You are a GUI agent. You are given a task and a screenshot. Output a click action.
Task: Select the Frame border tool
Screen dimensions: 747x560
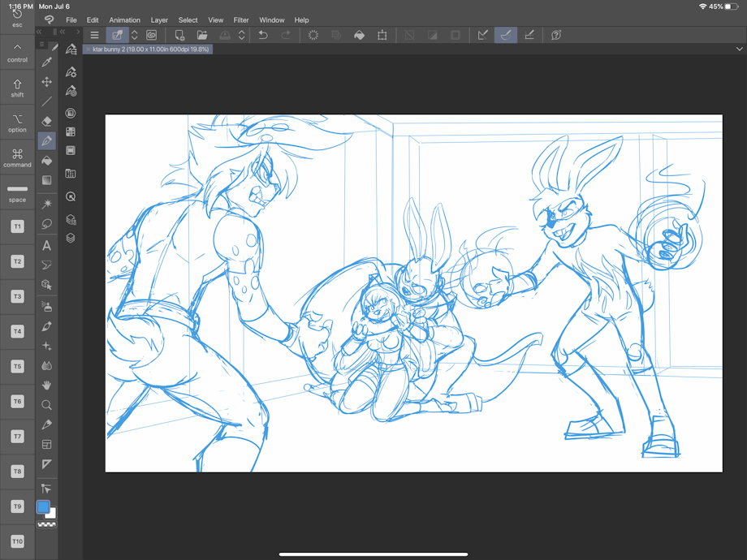click(47, 444)
